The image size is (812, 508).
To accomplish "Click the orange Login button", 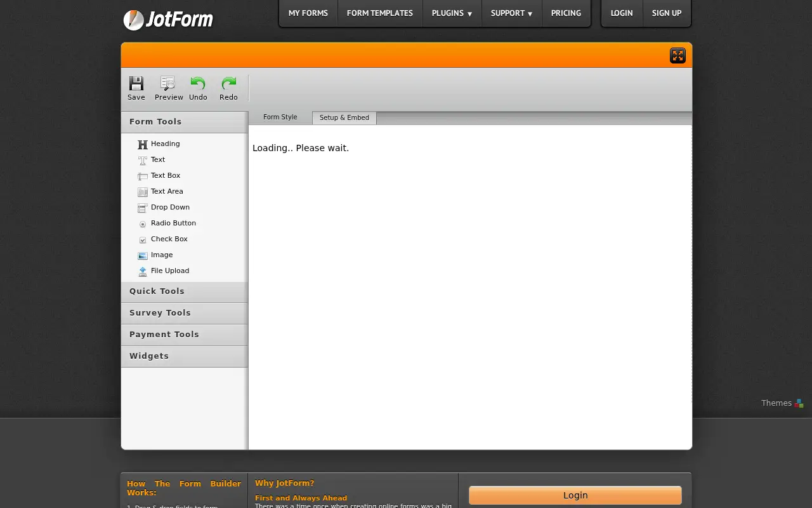I will pos(575,495).
